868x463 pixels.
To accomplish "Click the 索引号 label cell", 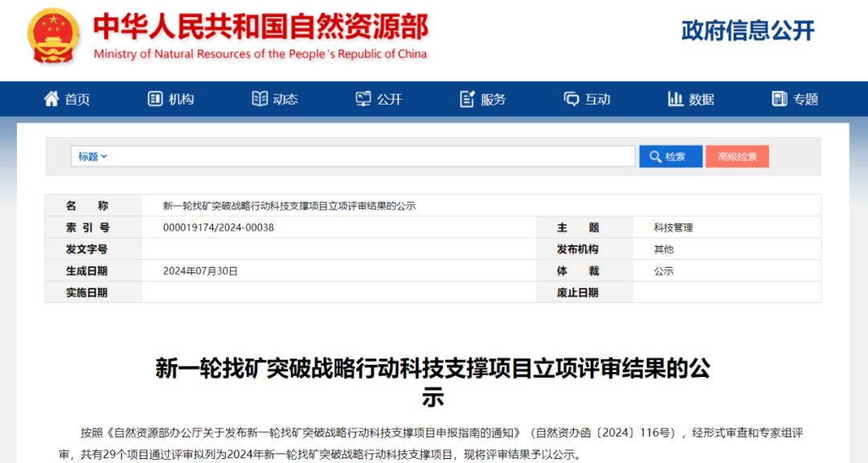I will tap(93, 227).
